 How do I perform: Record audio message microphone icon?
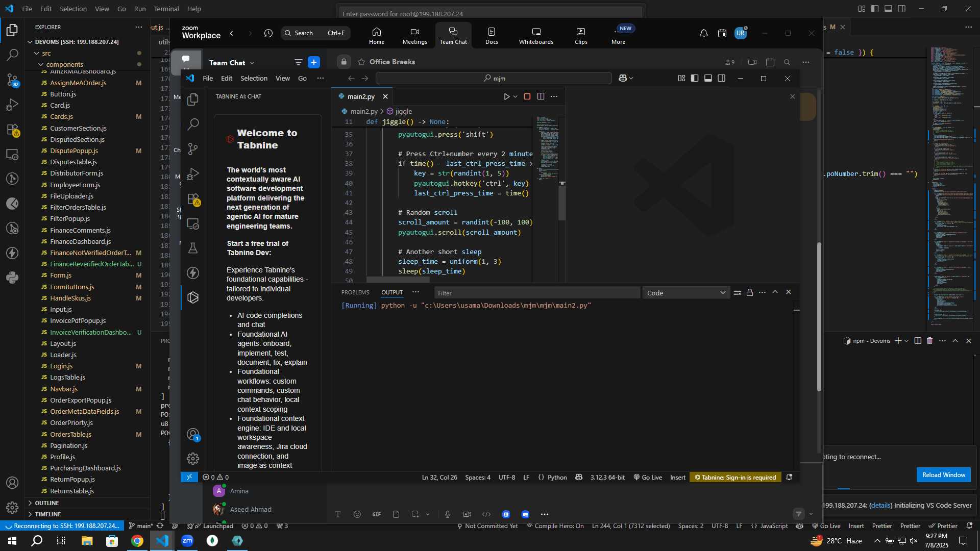pyautogui.click(x=448, y=514)
